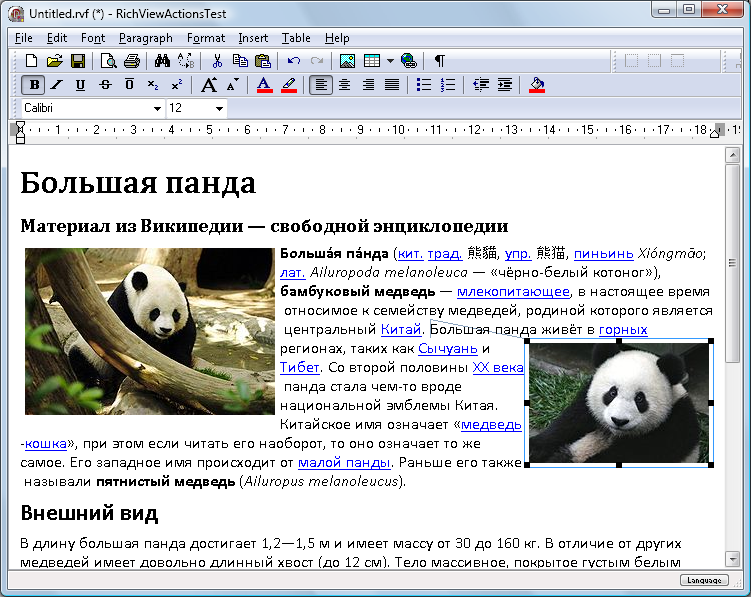Screen dimensions: 751x597
Task: Expand the font size 12 dropdown
Action: pos(219,108)
